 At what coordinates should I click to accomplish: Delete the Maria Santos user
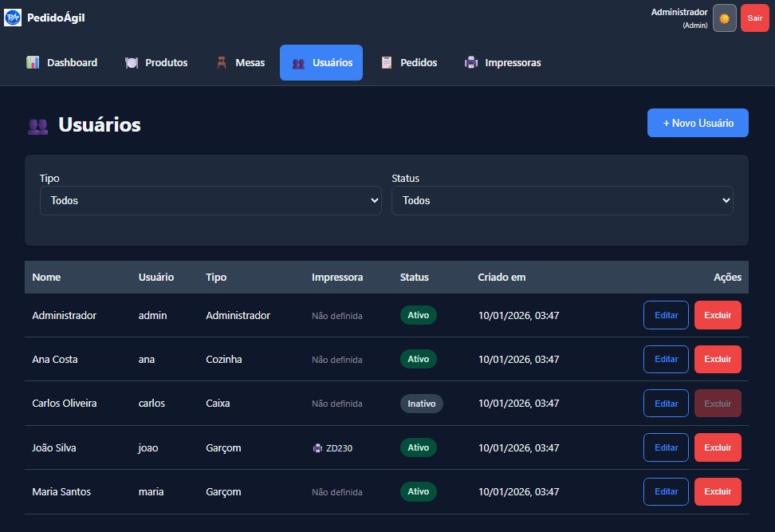718,491
